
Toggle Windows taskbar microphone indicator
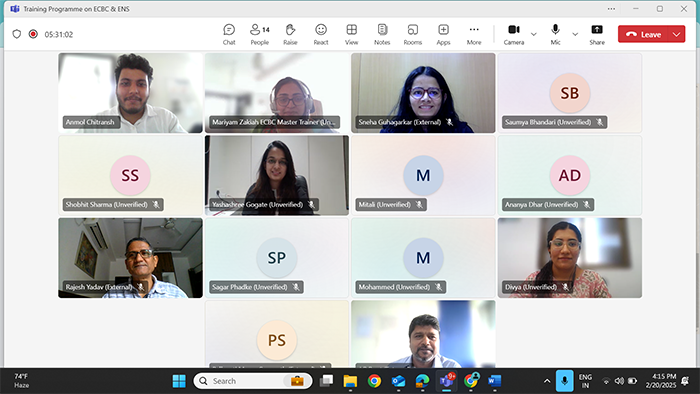(564, 381)
